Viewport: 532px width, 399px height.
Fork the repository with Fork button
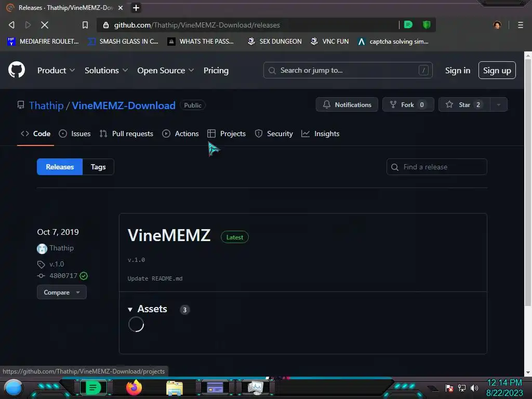tap(408, 104)
